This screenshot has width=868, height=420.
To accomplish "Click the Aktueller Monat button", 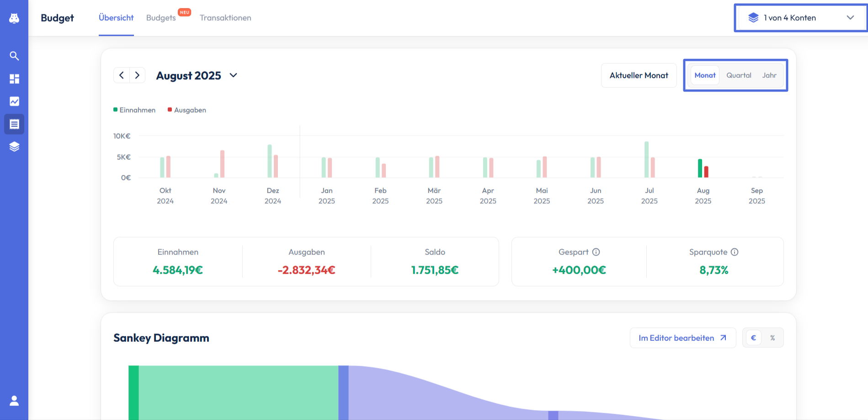I will tap(639, 75).
